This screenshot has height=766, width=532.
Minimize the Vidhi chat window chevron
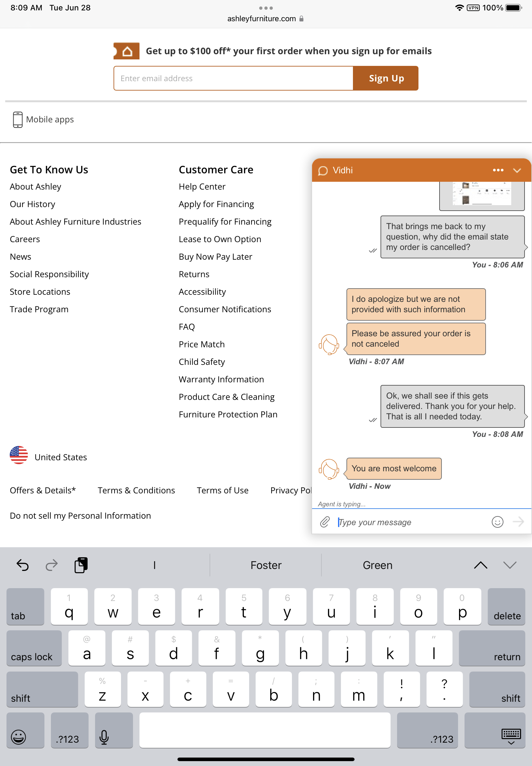point(517,170)
